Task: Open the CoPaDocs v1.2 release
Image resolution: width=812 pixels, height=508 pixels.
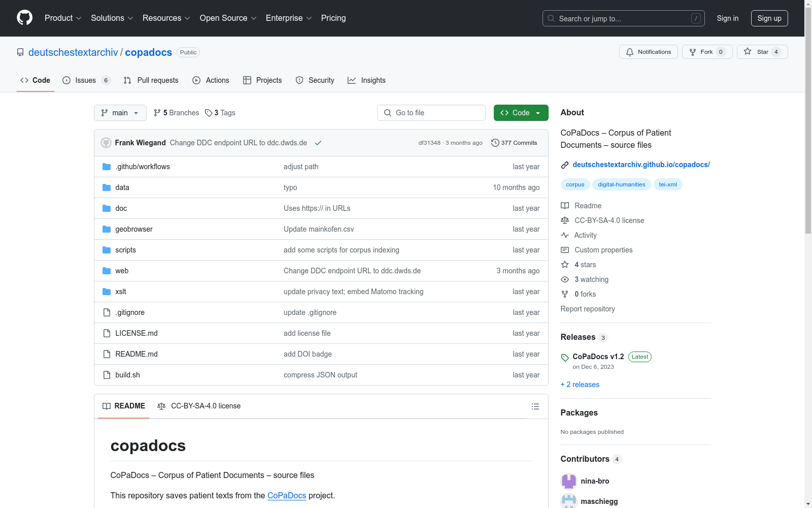Action: pyautogui.click(x=598, y=357)
